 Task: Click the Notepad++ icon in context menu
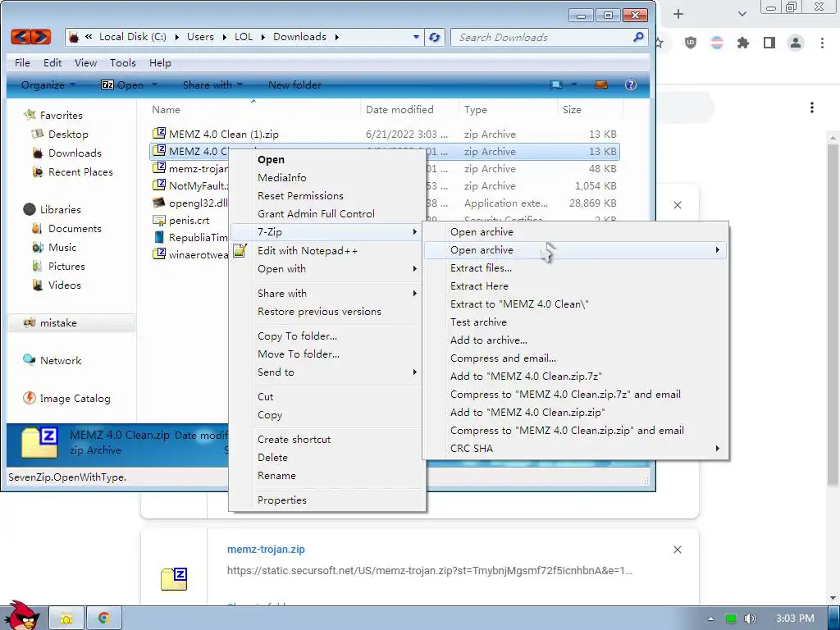pos(240,250)
